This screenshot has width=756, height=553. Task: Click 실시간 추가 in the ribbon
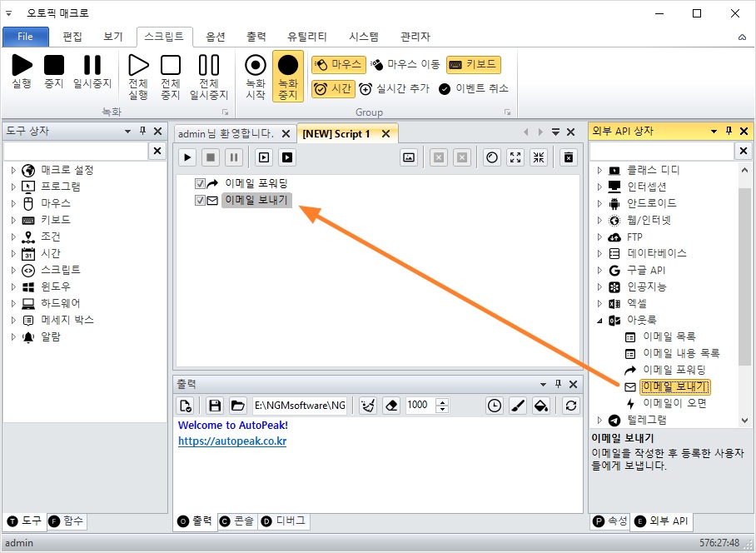coord(394,89)
